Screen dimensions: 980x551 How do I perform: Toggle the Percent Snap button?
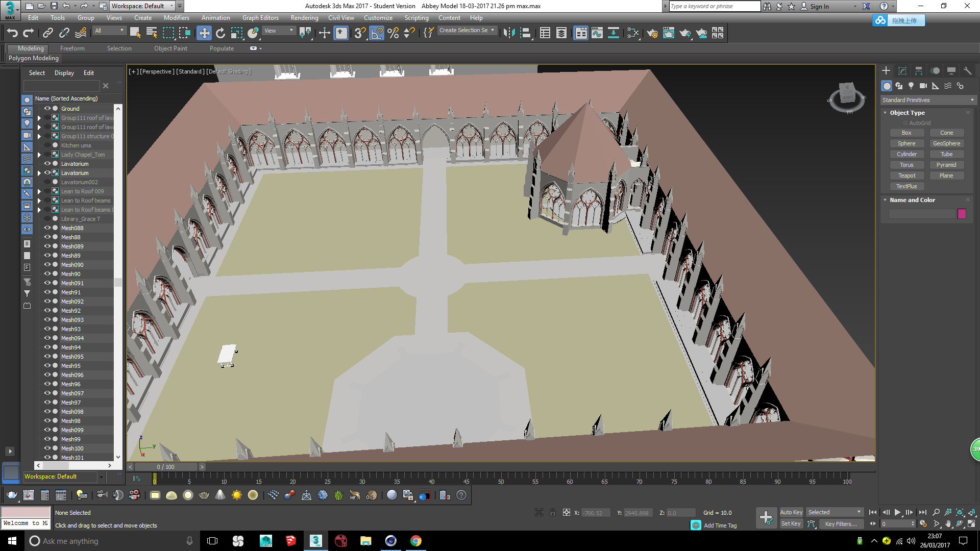tap(393, 33)
